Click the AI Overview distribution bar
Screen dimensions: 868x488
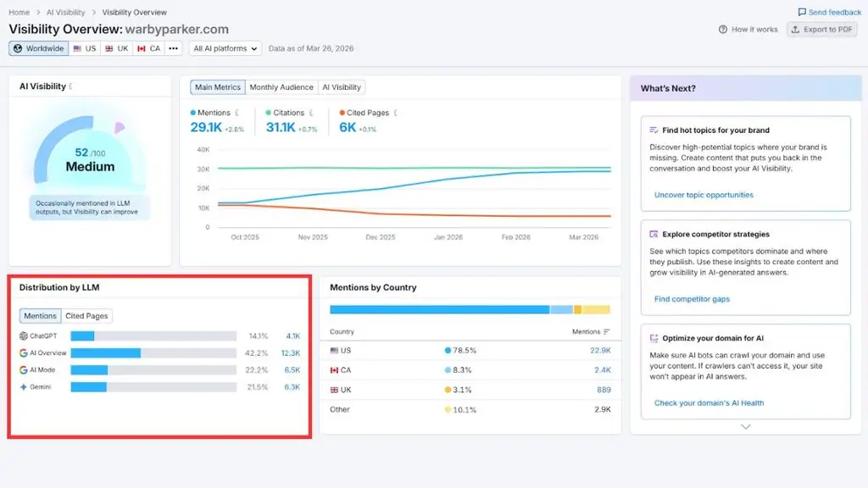[x=153, y=353]
